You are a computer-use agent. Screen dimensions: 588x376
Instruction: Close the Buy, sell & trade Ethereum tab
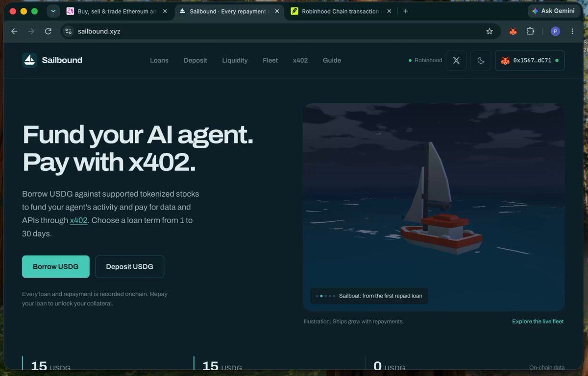[165, 11]
